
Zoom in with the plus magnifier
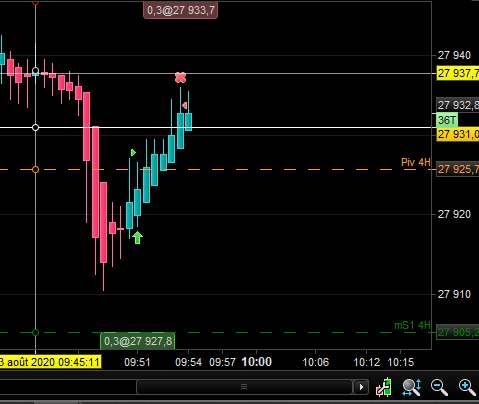pos(467,387)
